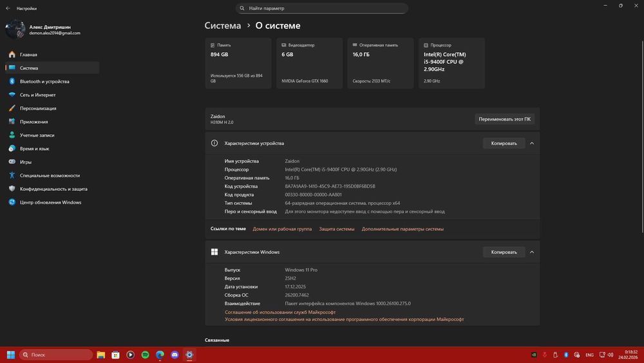Collapse the Характеристики устройства section chevron
This screenshot has width=644, height=363.
[532, 143]
